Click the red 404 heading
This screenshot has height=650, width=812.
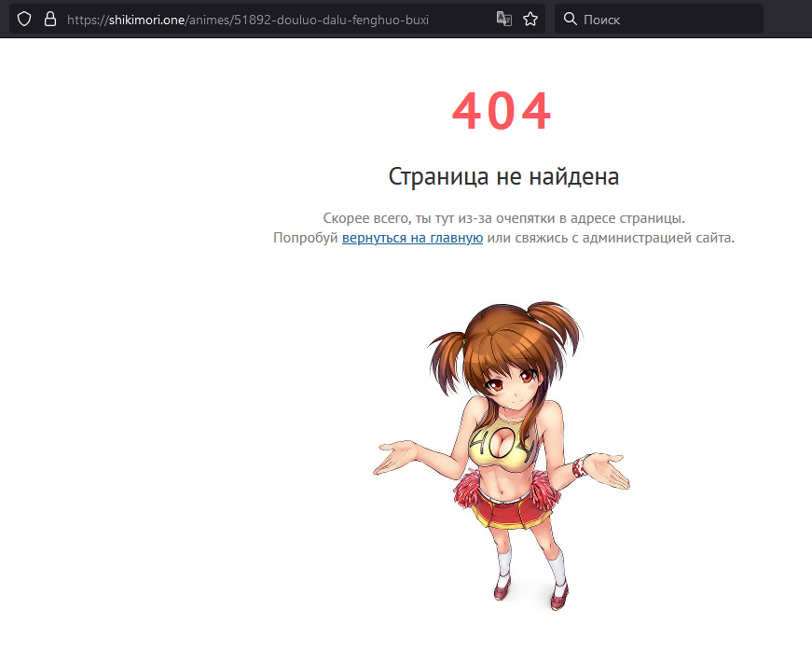pyautogui.click(x=502, y=111)
